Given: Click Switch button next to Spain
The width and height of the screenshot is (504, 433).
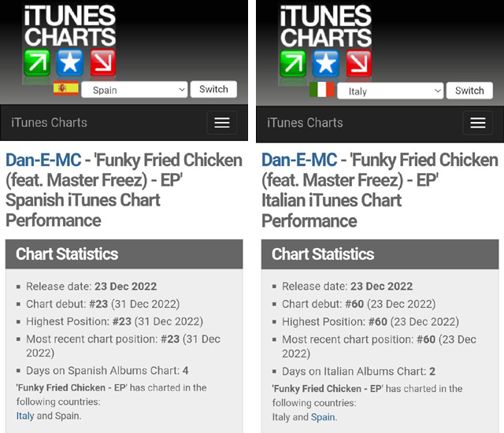Looking at the screenshot, I should (x=213, y=89).
